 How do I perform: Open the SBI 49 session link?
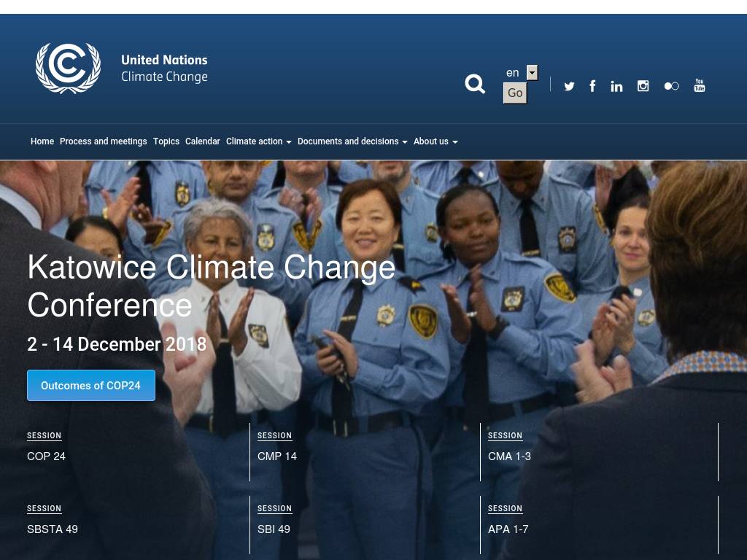[274, 529]
